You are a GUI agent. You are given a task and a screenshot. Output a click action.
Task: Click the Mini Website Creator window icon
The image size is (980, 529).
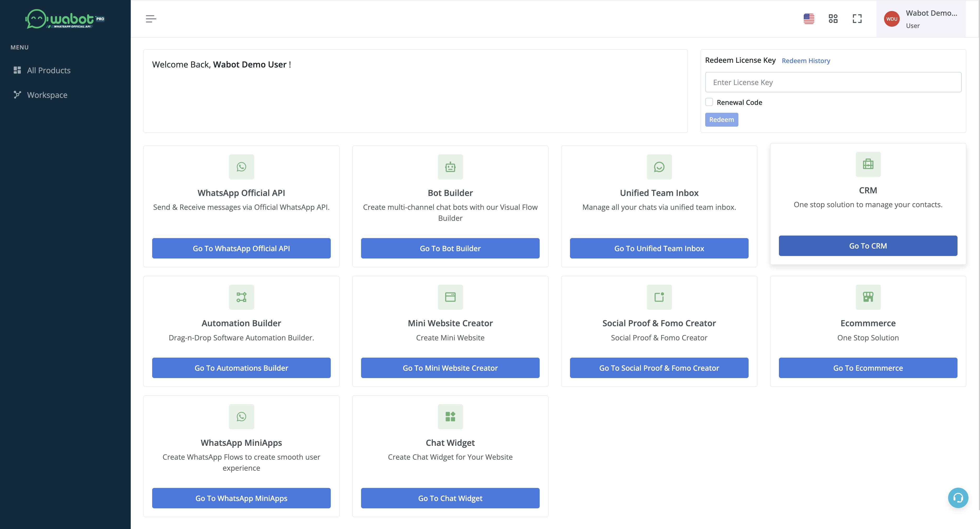coord(450,297)
